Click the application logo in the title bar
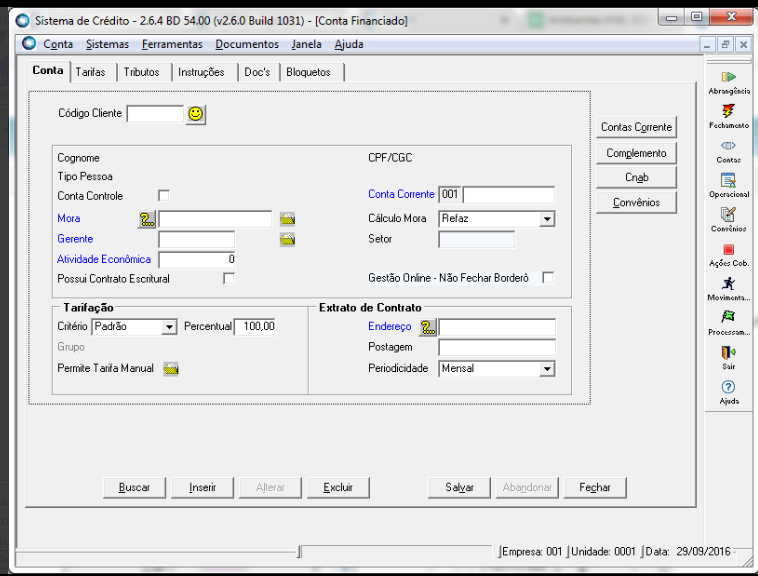The height and width of the screenshot is (576, 758). point(23,21)
